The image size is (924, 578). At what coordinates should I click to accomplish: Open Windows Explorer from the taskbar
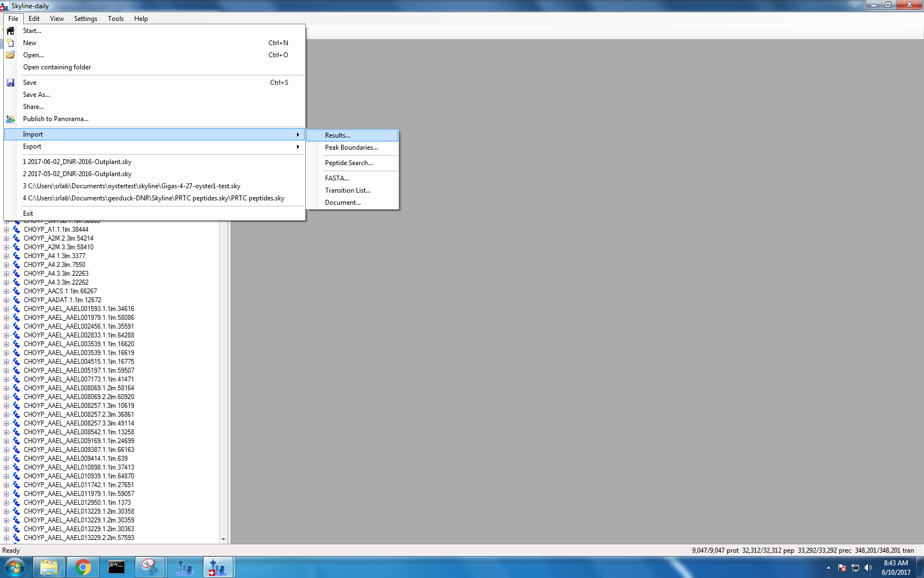coord(49,567)
